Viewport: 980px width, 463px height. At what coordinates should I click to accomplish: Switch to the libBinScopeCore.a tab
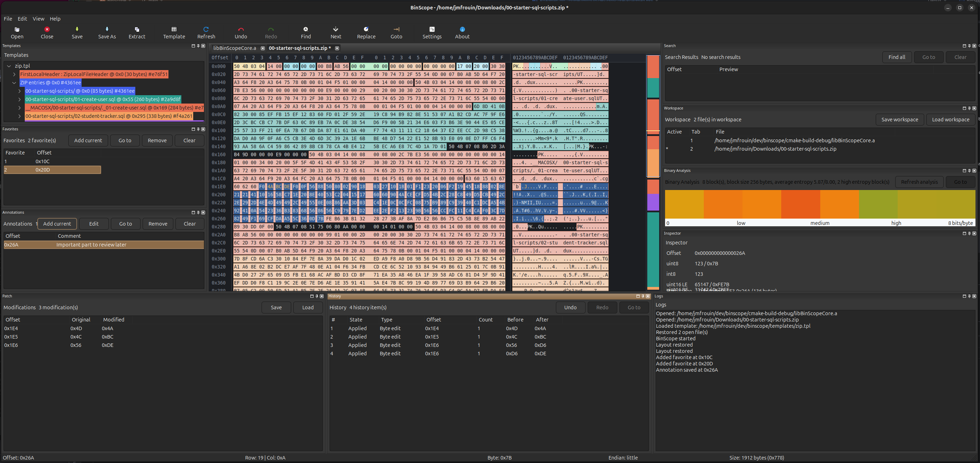pyautogui.click(x=234, y=48)
